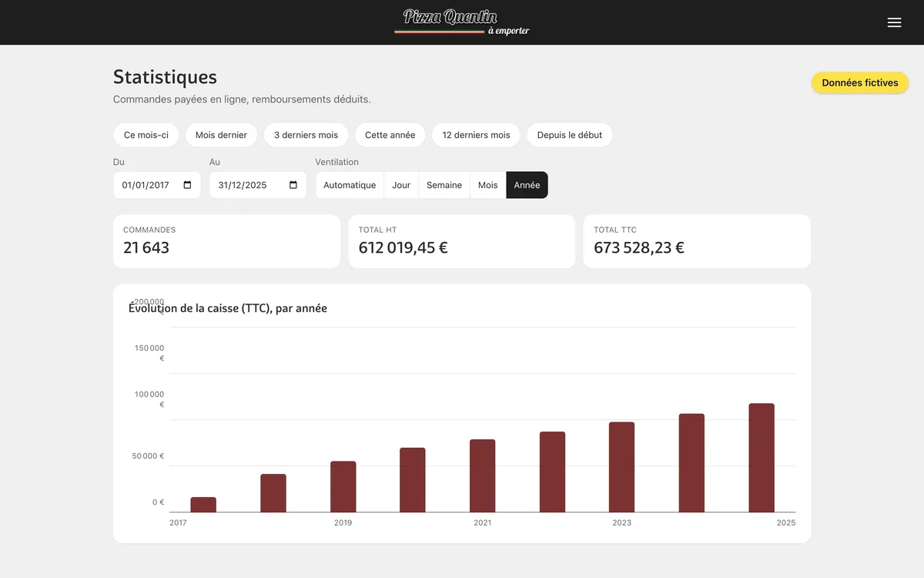Click the Commandes value 21 643

(x=146, y=247)
